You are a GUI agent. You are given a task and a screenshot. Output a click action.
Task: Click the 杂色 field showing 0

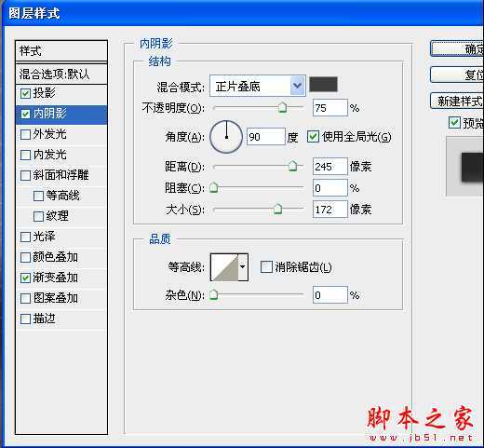(x=330, y=294)
